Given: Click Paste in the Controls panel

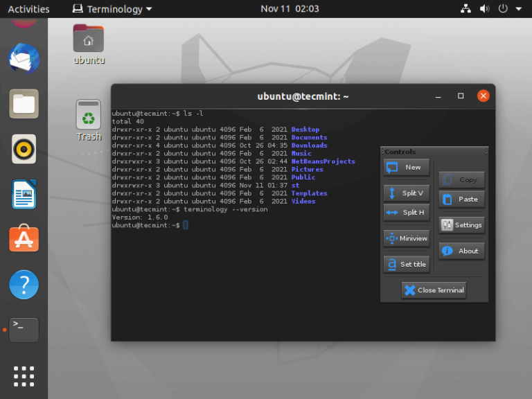Looking at the screenshot, I should [x=461, y=199].
